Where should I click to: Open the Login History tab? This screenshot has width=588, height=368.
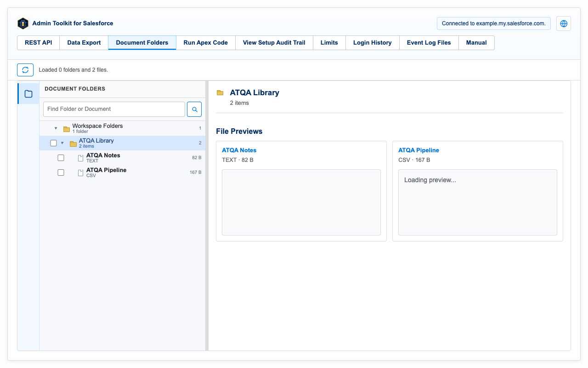click(x=372, y=43)
